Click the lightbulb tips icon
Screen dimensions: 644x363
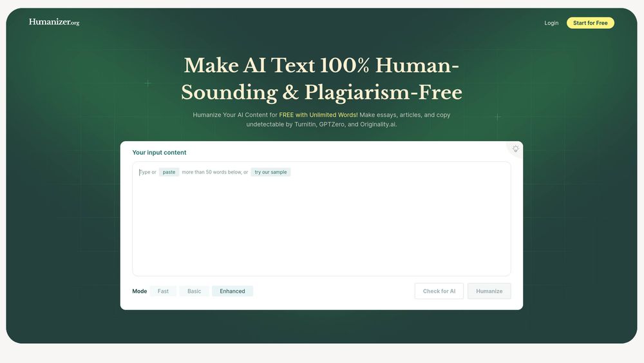click(515, 149)
